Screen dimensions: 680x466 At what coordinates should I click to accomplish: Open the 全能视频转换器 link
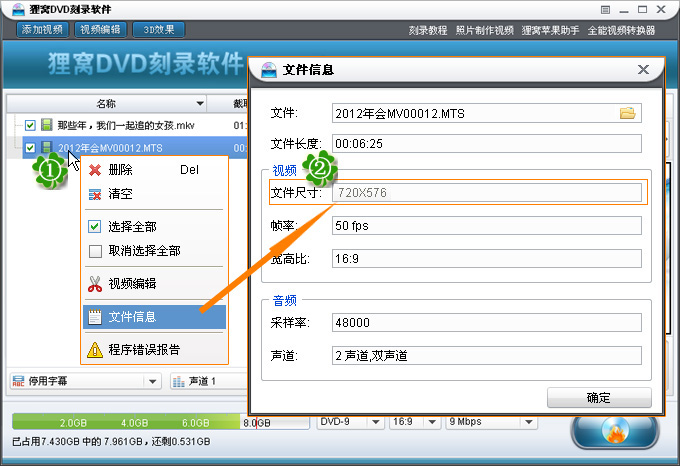pyautogui.click(x=621, y=30)
